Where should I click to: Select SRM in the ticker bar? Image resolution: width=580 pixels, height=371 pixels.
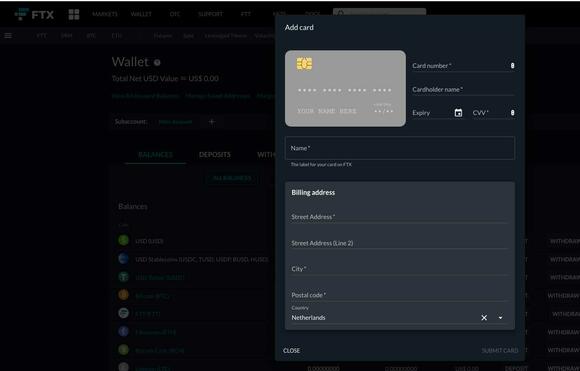[x=67, y=36]
